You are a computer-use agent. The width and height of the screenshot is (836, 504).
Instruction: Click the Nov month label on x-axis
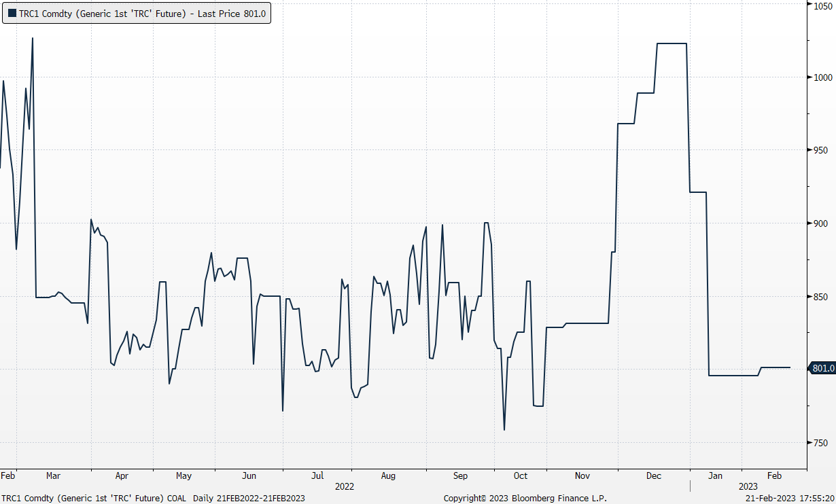pos(584,475)
